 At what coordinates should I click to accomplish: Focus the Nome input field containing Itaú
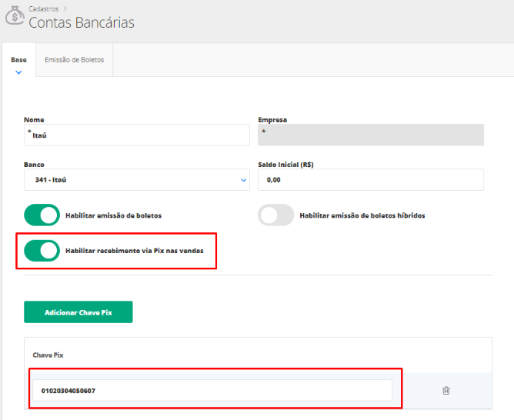coord(137,135)
